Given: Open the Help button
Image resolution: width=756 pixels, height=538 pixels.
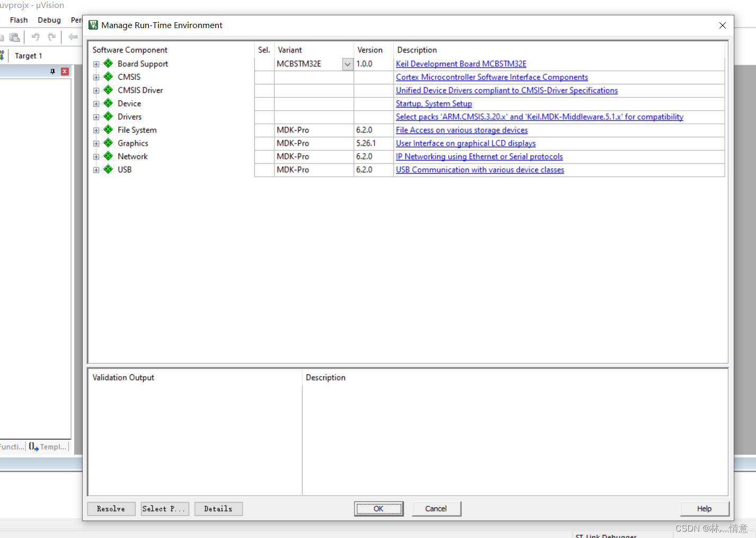Looking at the screenshot, I should (705, 509).
